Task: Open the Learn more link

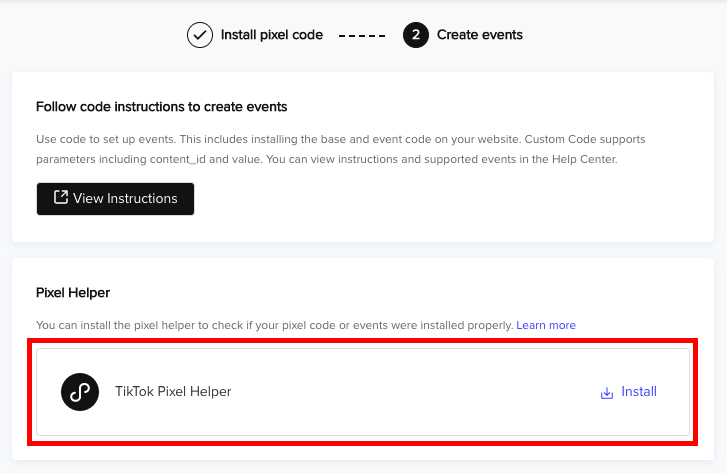Action: [x=546, y=325]
